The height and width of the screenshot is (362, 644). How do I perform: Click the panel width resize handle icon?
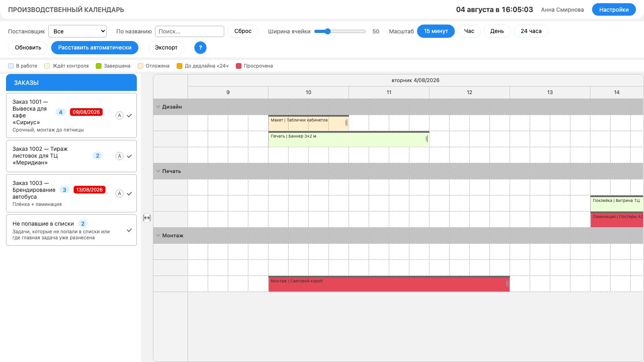tap(147, 218)
